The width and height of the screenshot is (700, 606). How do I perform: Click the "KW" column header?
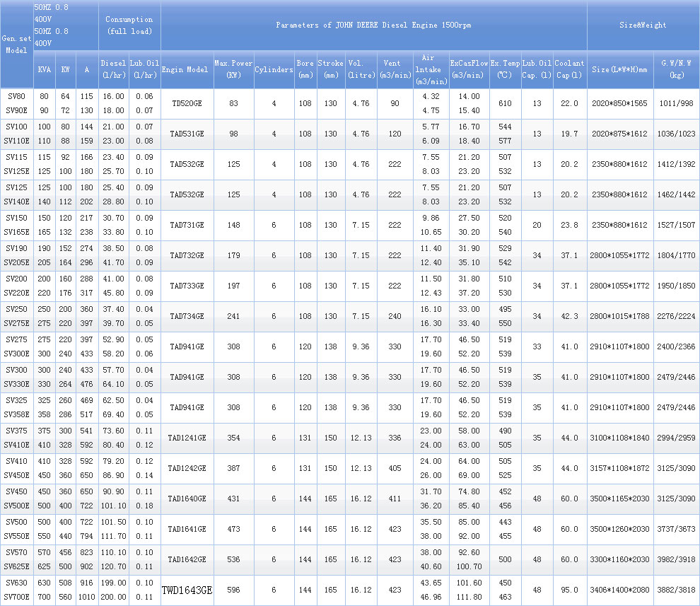point(65,69)
